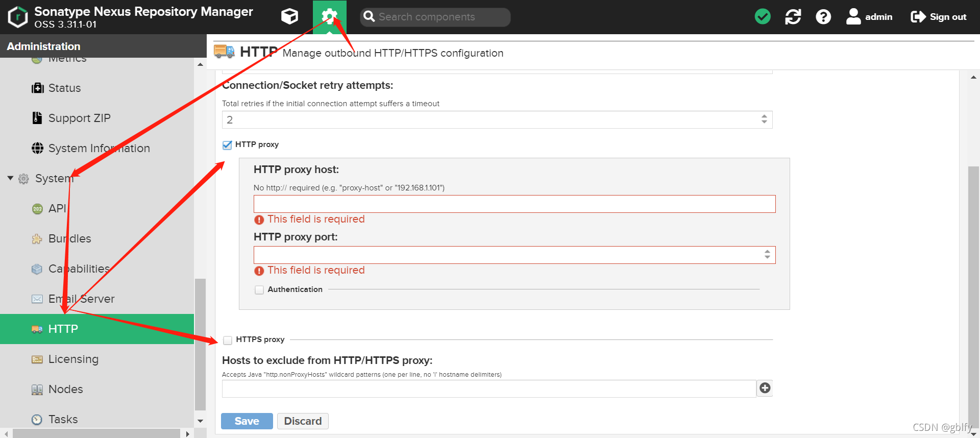The width and height of the screenshot is (980, 438).
Task: Click the System Information globe icon
Action: click(37, 148)
